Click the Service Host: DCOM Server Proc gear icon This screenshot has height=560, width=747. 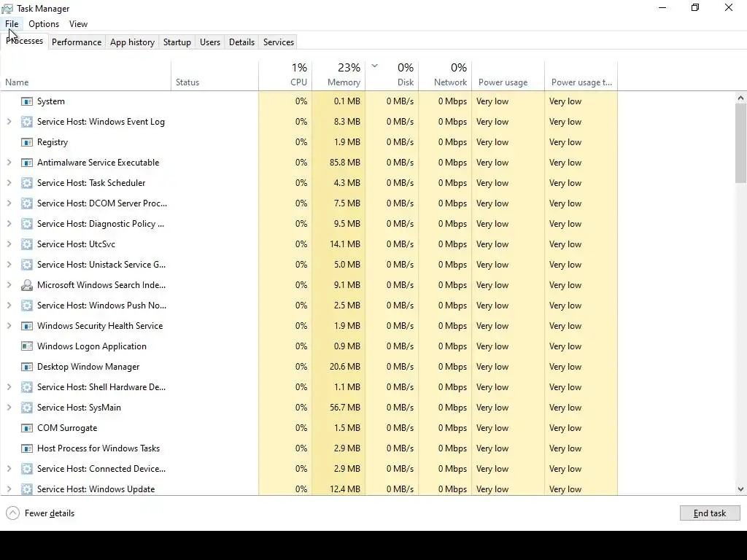pyautogui.click(x=27, y=203)
